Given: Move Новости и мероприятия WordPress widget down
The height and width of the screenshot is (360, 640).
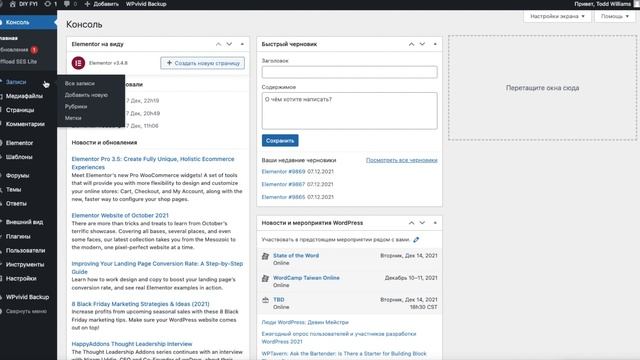Looking at the screenshot, I should click(422, 223).
